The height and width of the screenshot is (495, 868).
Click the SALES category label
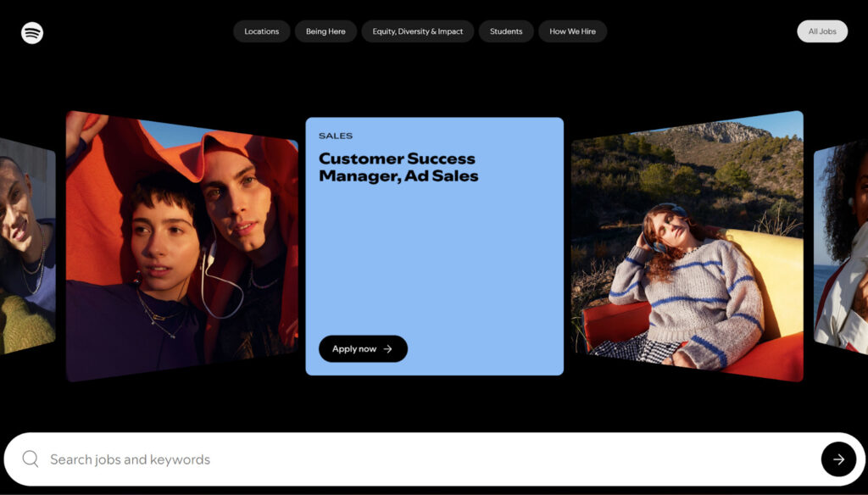[x=336, y=136]
